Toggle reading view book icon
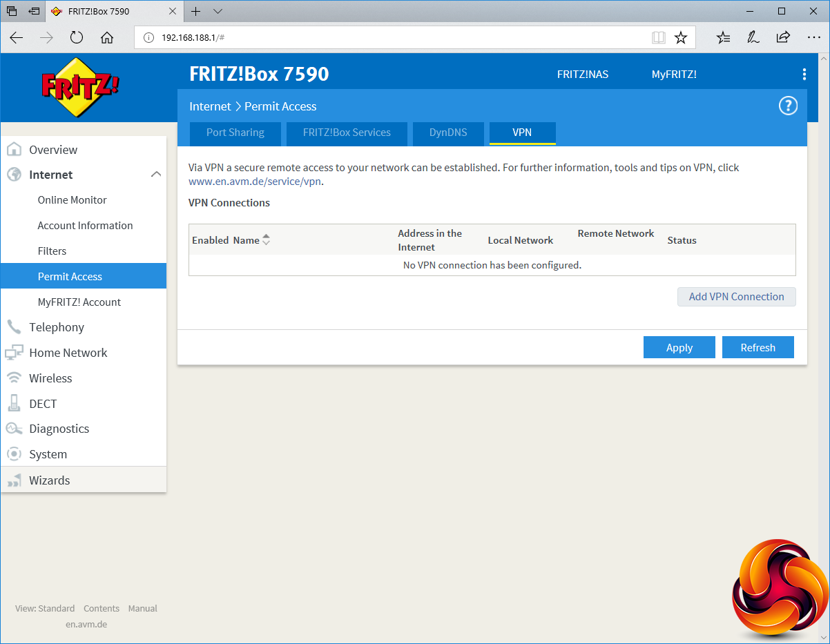This screenshot has width=830, height=644. pyautogui.click(x=659, y=38)
